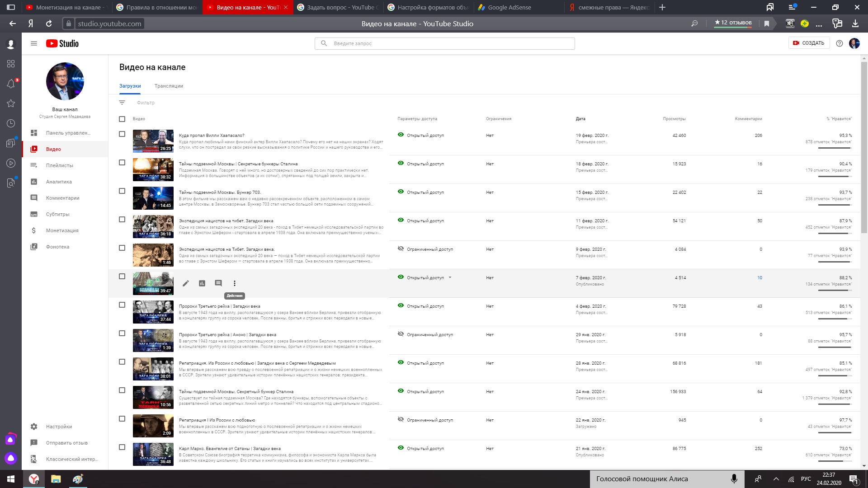Screen dimensions: 868x488
Task: Open browser downloads icon
Action: point(855,23)
